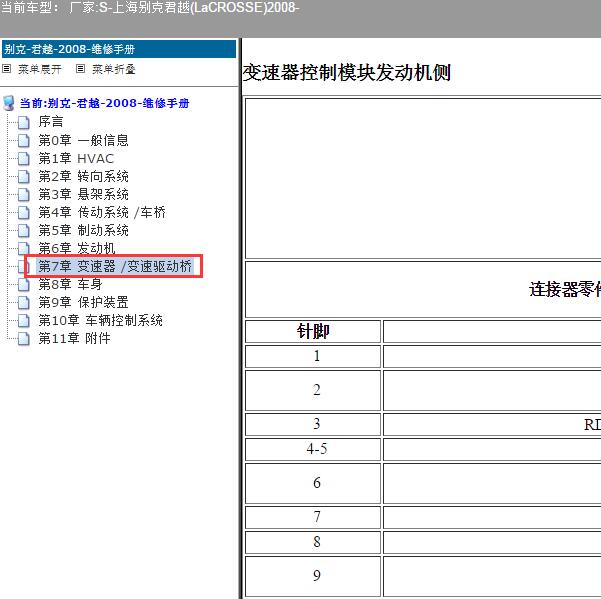Image resolution: width=601 pixels, height=599 pixels.
Task: Click the menu collapse icon beside 菜单折叠
Action: [80, 69]
